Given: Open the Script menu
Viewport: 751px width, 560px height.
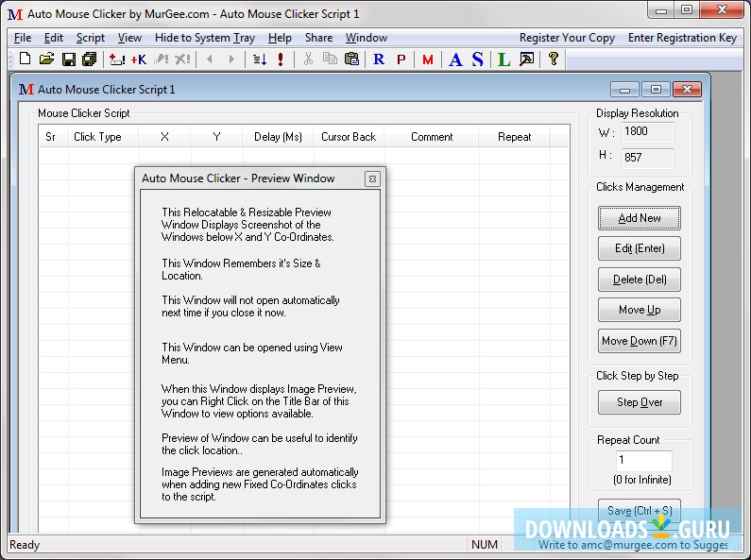Looking at the screenshot, I should coord(91,38).
